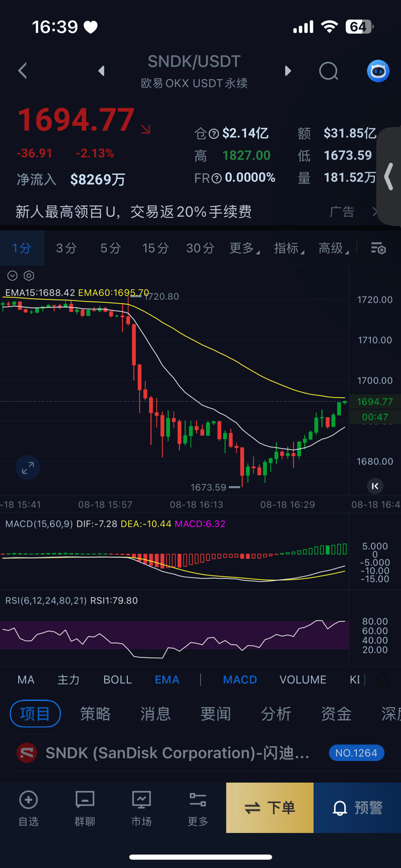401x868 pixels.
Task: Tap the MACD(15,60,9) indicator legend
Action: point(40,524)
